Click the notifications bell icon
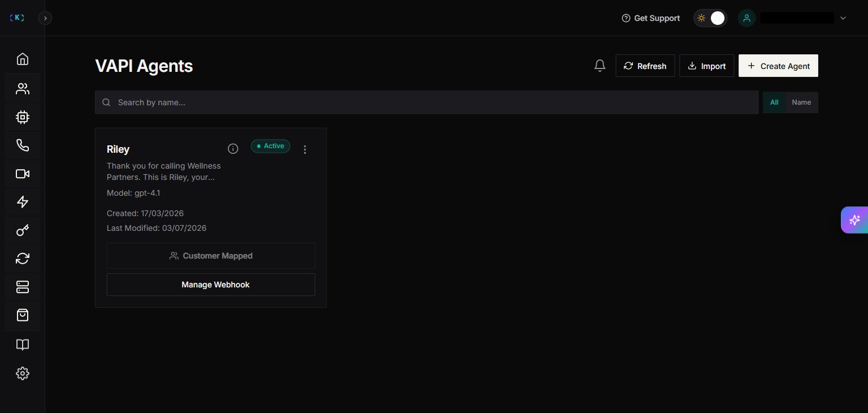Viewport: 868px width, 413px height. click(x=600, y=66)
